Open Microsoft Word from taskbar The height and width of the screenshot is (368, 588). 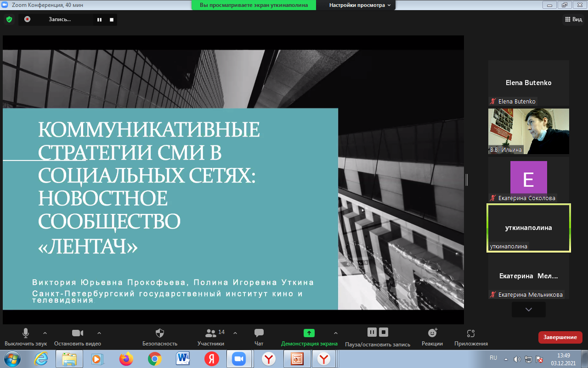(x=183, y=359)
